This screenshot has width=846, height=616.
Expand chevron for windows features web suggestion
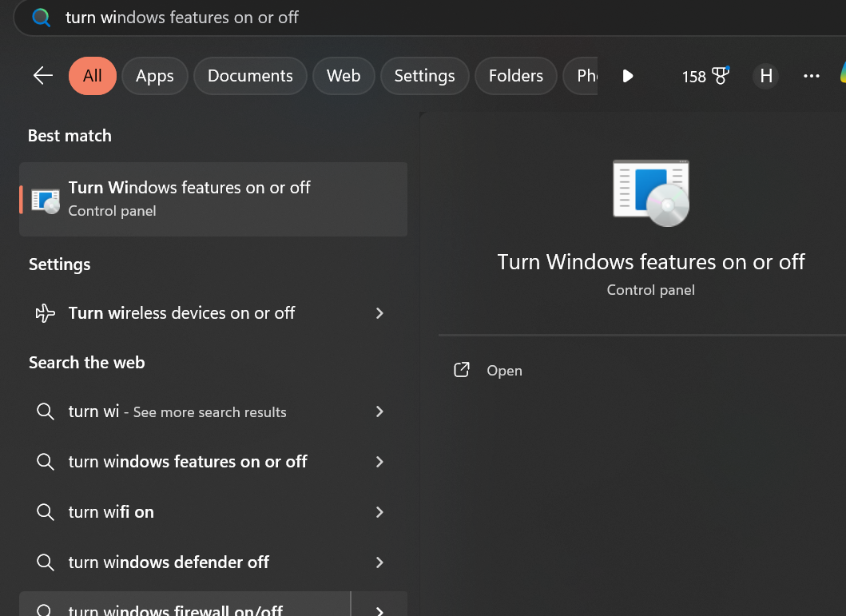click(x=379, y=462)
